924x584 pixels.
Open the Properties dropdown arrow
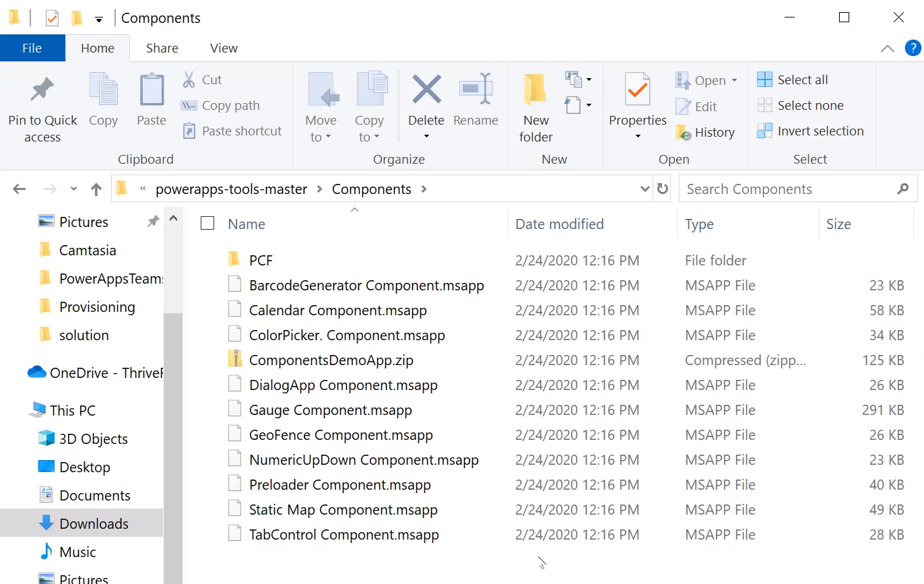click(x=638, y=137)
